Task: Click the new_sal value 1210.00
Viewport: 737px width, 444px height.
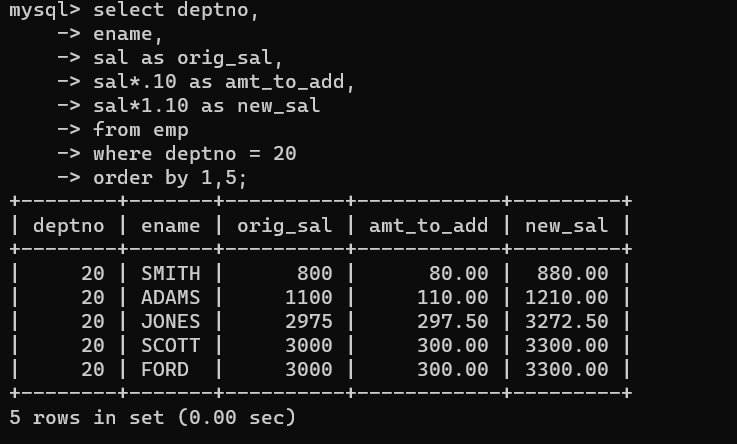Action: click(566, 298)
